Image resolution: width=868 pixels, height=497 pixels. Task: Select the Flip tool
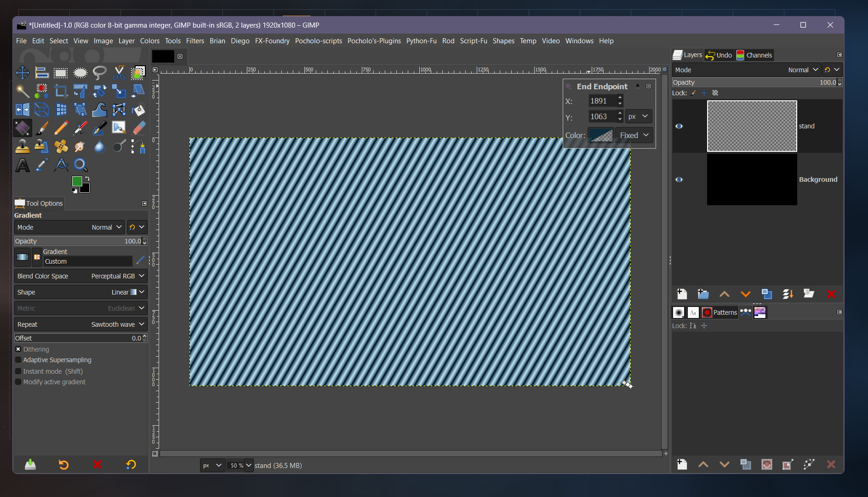pos(22,110)
